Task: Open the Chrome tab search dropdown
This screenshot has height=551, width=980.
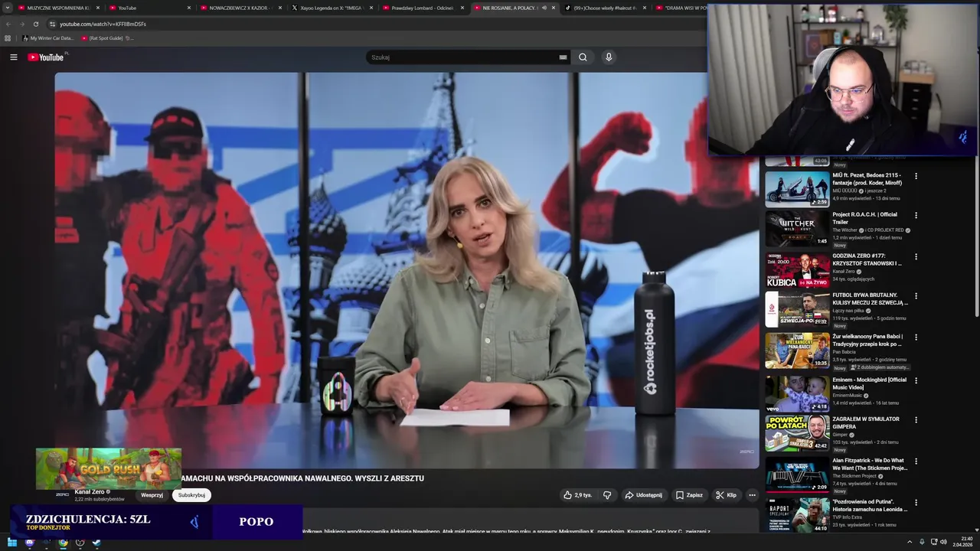Action: (x=7, y=8)
